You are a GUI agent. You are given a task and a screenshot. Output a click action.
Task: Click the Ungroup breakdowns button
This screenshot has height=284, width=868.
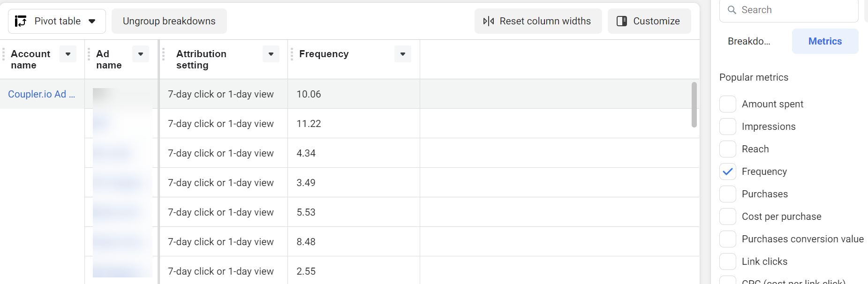(x=169, y=21)
